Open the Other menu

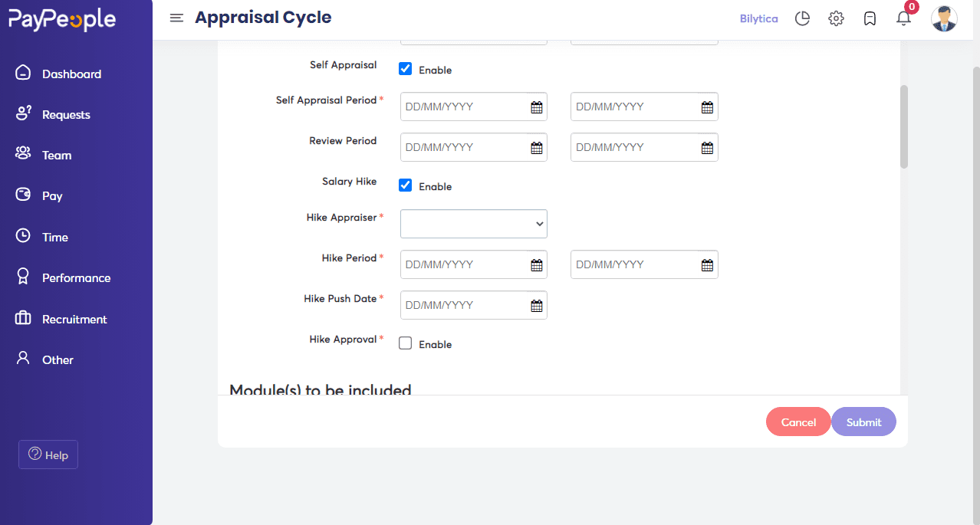[58, 360]
